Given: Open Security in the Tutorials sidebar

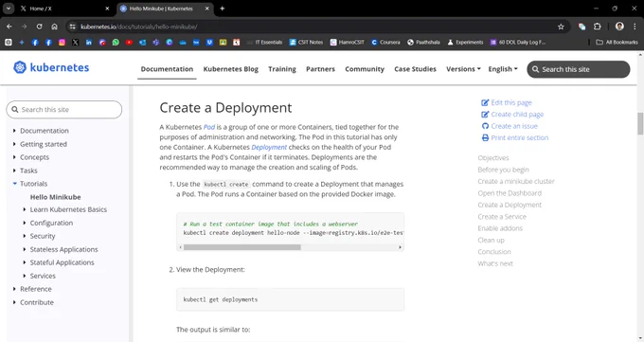Looking at the screenshot, I should [x=43, y=236].
